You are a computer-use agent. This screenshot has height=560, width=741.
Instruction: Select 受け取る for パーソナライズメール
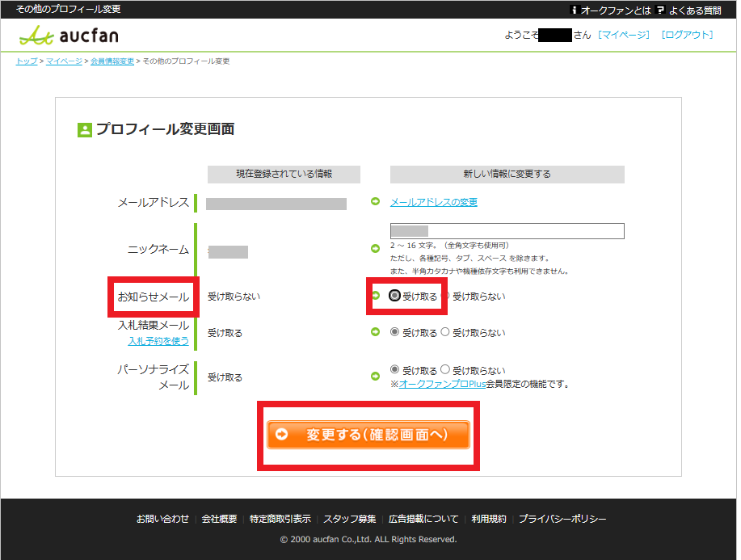click(x=394, y=369)
